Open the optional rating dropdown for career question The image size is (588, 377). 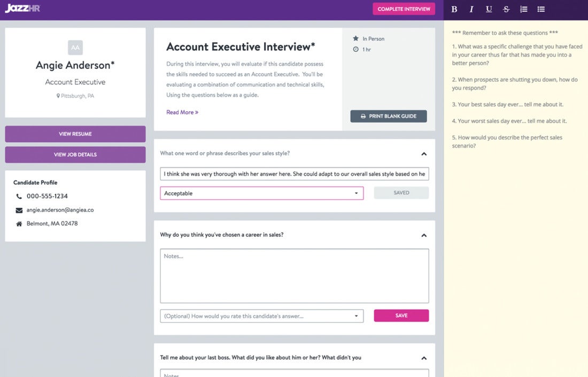[x=261, y=316]
